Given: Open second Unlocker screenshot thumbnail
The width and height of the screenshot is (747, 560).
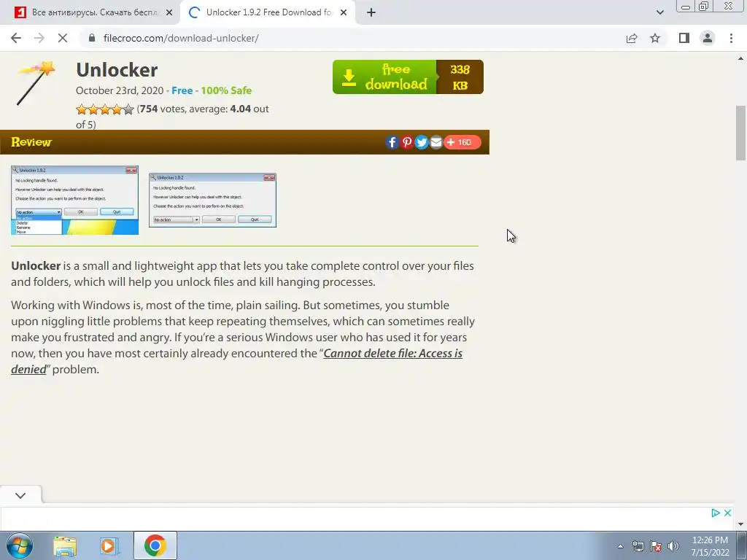Looking at the screenshot, I should click(212, 200).
